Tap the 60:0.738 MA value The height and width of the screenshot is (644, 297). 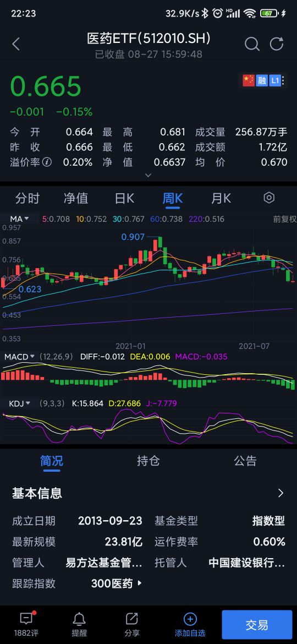coord(167,219)
